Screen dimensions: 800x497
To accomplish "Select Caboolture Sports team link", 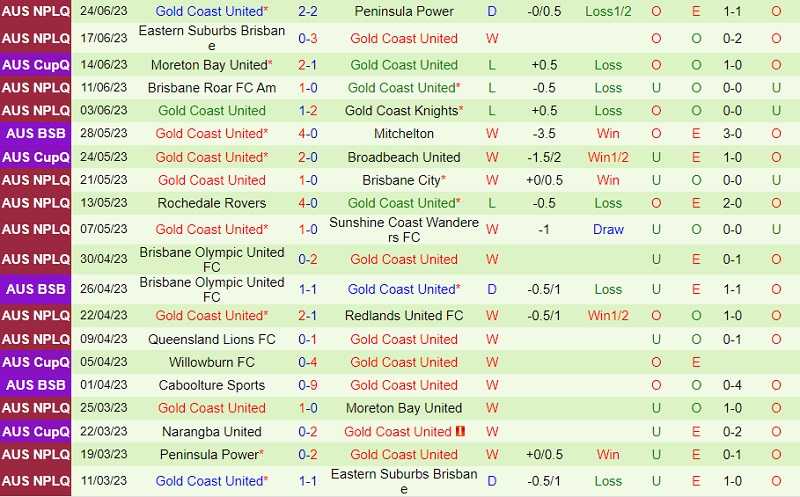I will click(x=212, y=385).
